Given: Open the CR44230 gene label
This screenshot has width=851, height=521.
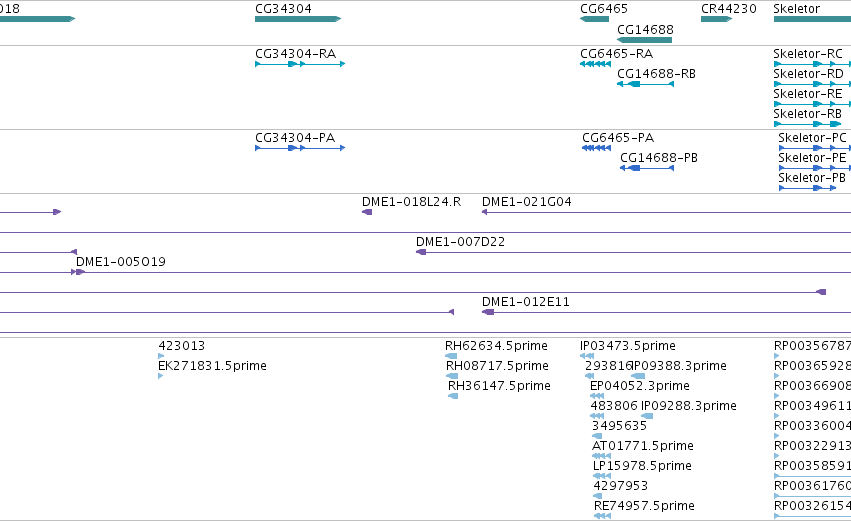Looking at the screenshot, I should tap(728, 9).
